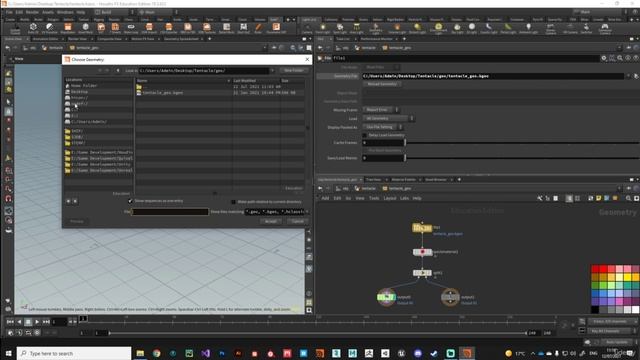Create a Portal Light from the shelf
The height and width of the screenshot is (360, 640).
click(x=508, y=28)
